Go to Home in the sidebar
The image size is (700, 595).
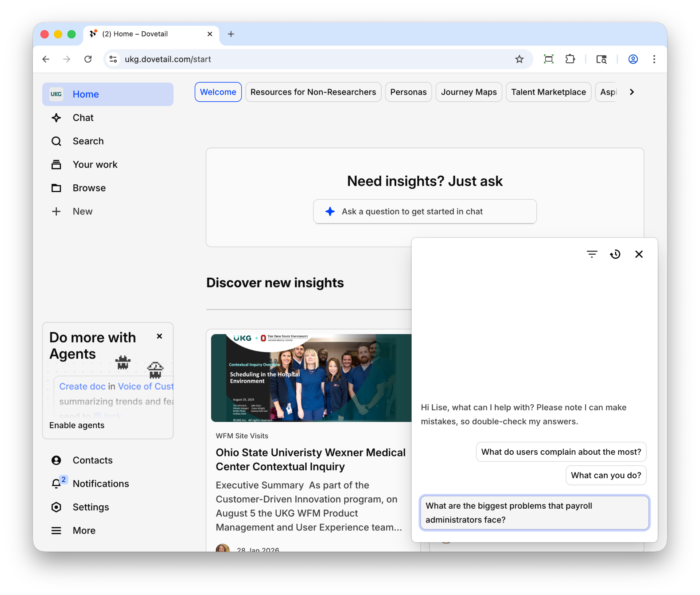(x=108, y=94)
